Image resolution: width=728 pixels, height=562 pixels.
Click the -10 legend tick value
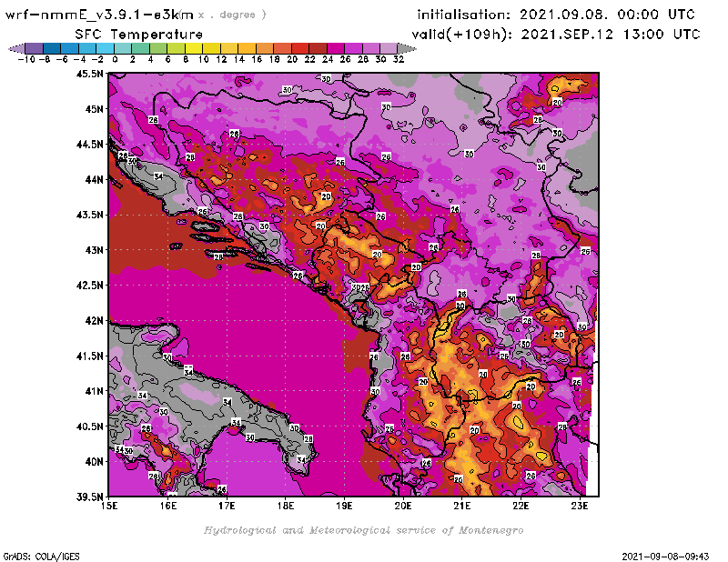click(26, 59)
